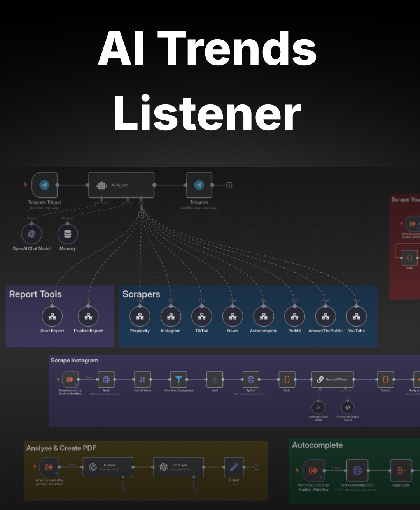This screenshot has height=510, width=420.
Task: Select the Code 2 node
Action: pos(385,380)
